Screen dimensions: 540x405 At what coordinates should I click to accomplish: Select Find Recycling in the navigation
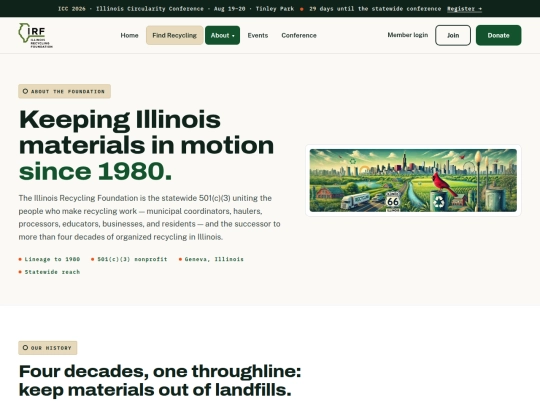[175, 35]
